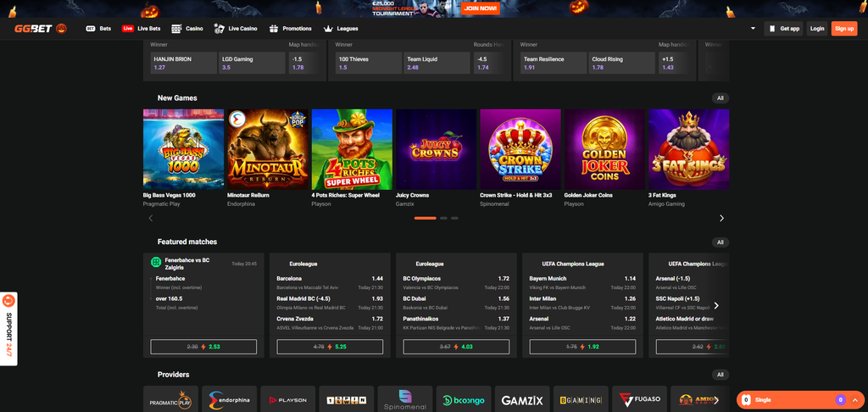The width and height of the screenshot is (868, 412).
Task: Open 1spin4win provider logo
Action: point(347,400)
